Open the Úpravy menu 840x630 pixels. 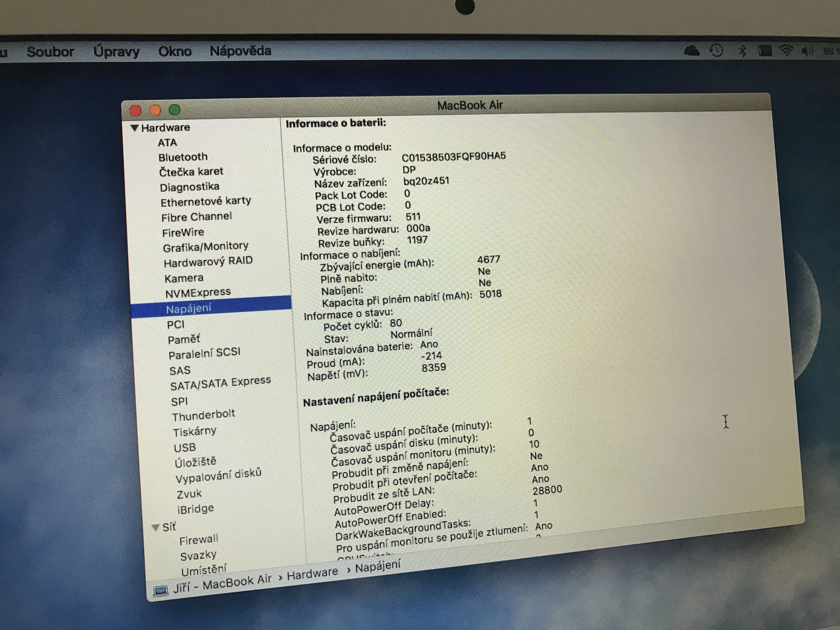tap(116, 52)
